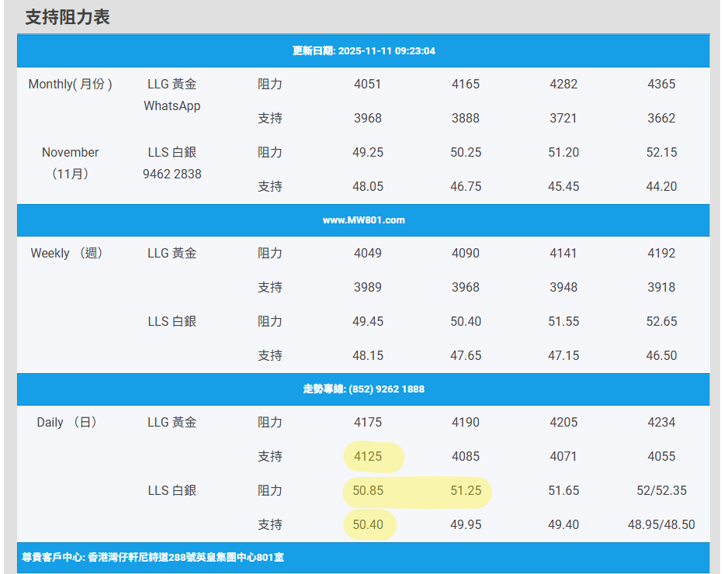Image resolution: width=728 pixels, height=574 pixels.
Task: Select the 48.95/48.50 daily silver support cell
Action: (661, 525)
